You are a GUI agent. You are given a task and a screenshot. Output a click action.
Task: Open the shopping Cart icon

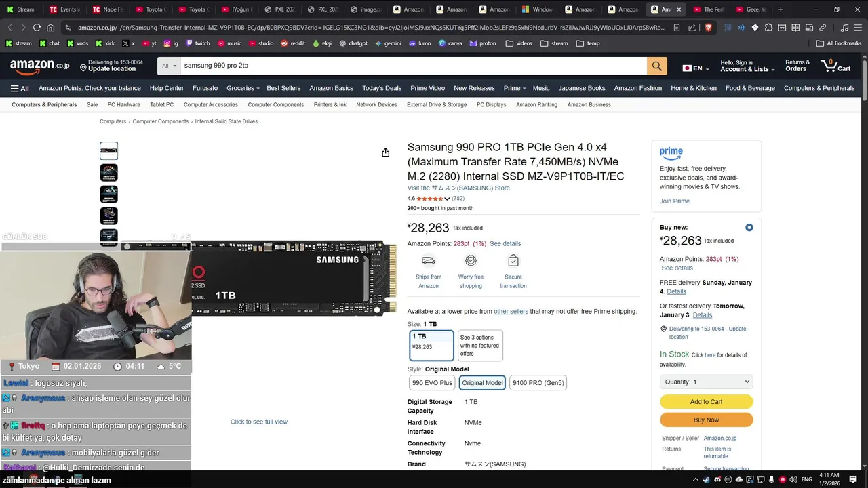[835, 66]
